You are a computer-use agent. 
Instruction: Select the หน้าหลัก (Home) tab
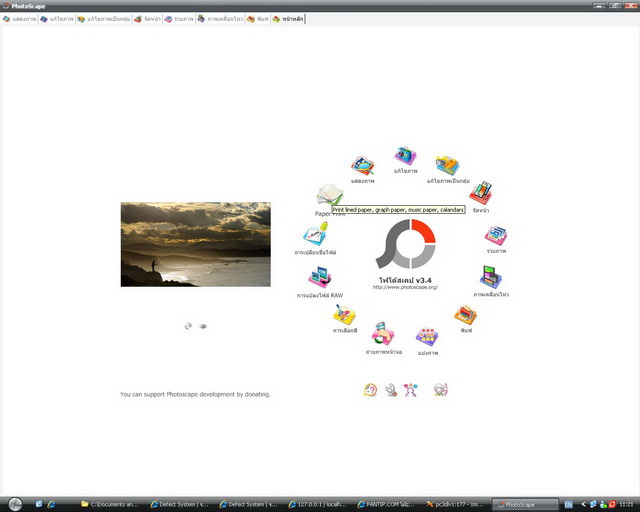click(x=288, y=19)
